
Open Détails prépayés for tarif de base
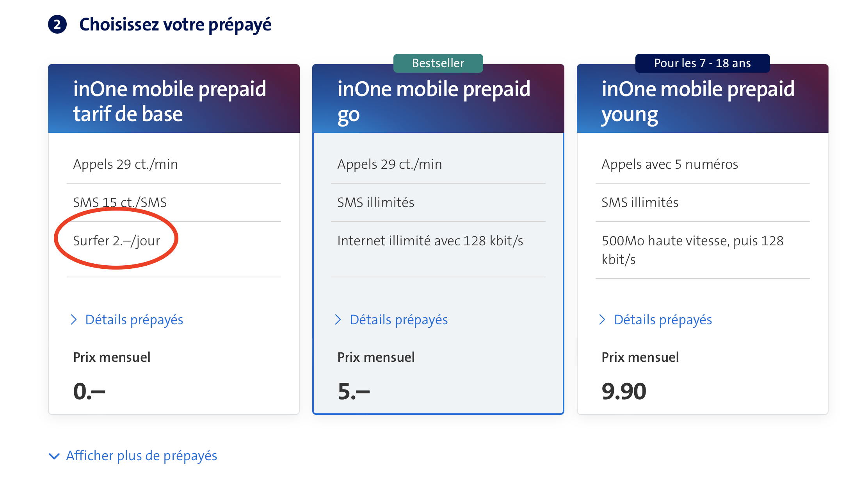pos(134,320)
